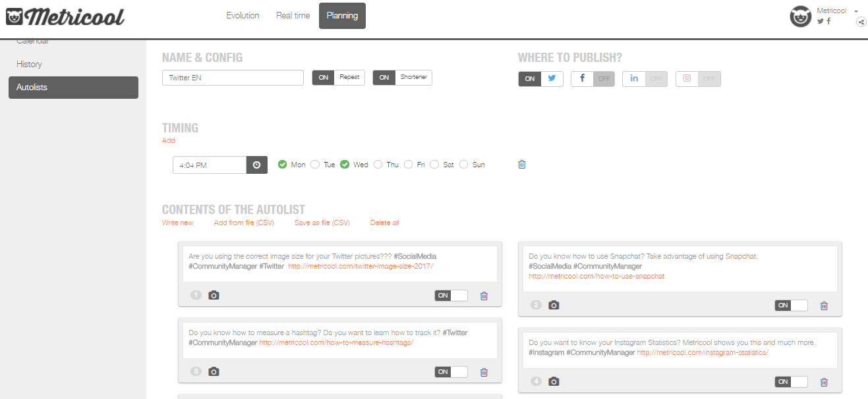This screenshot has height=399, width=868.
Task: Uncheck the Mon day option
Action: pyautogui.click(x=283, y=165)
